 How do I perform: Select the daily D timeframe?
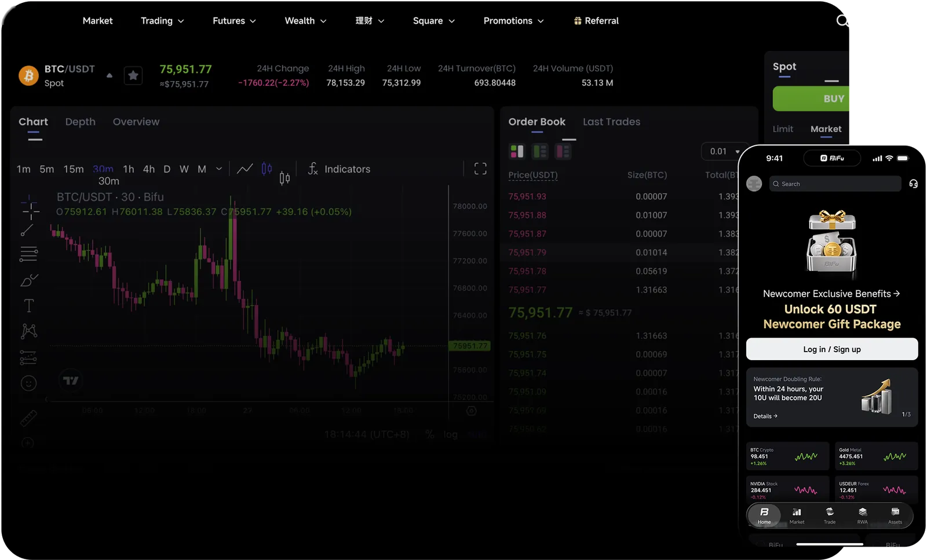[x=167, y=169]
